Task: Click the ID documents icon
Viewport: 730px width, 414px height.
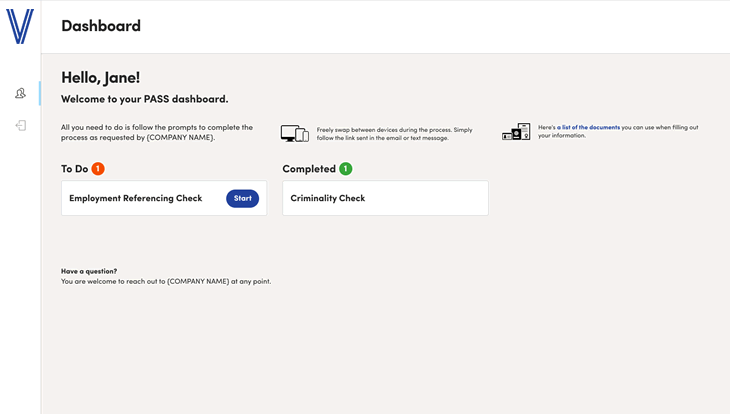Action: click(x=516, y=132)
